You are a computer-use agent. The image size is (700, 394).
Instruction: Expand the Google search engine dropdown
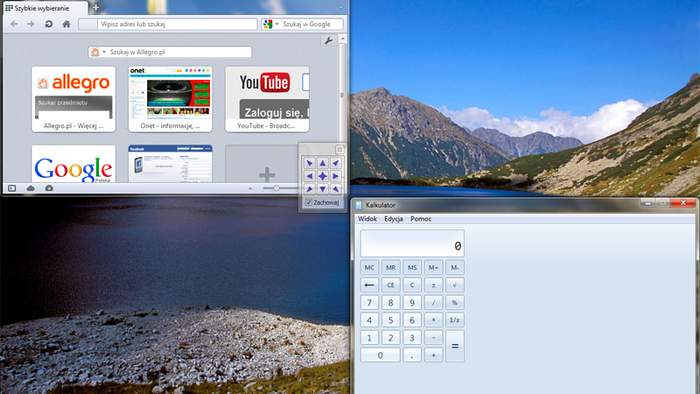(277, 24)
